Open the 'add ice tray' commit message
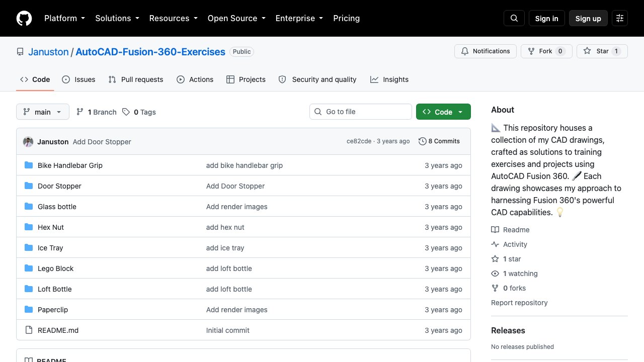The image size is (644, 362). [225, 248]
